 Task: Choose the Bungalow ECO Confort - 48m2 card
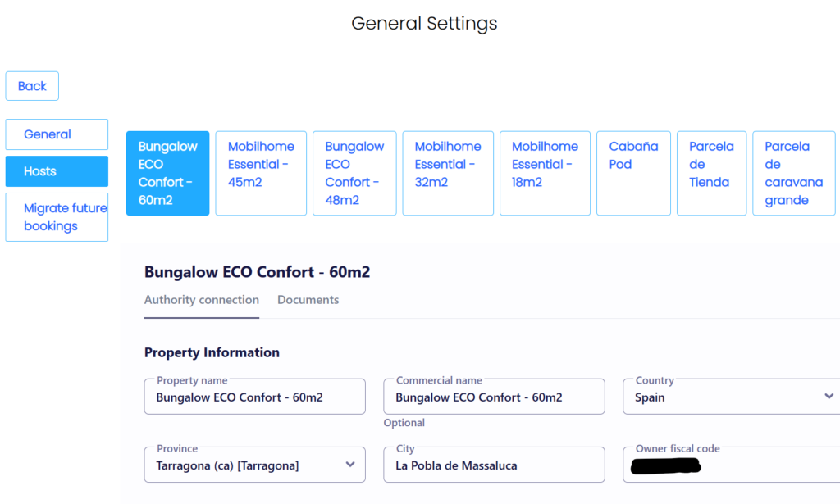tap(354, 173)
